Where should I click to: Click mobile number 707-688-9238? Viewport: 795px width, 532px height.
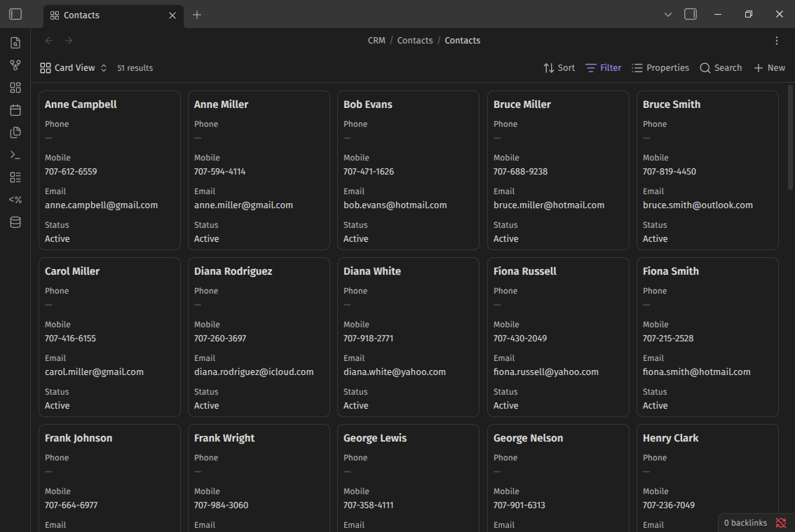pos(520,172)
